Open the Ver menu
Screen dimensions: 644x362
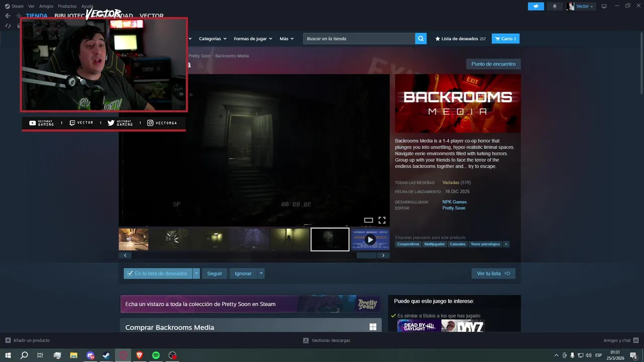(31, 6)
